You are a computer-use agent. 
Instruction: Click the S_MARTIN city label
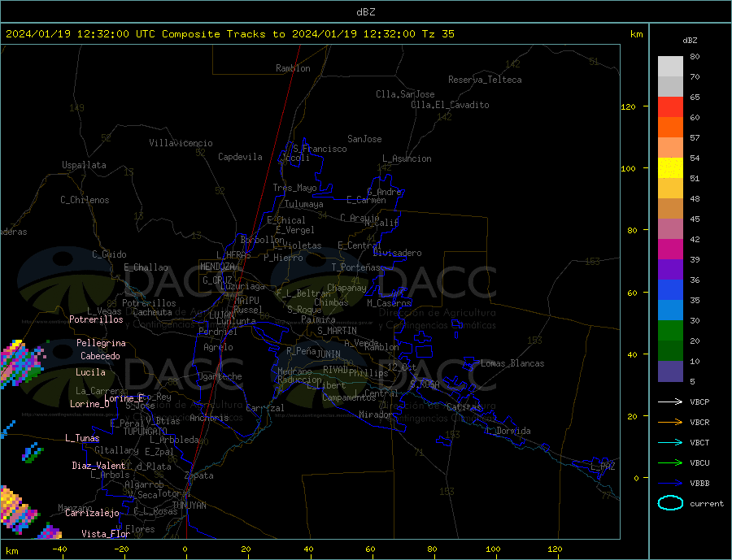pos(337,331)
